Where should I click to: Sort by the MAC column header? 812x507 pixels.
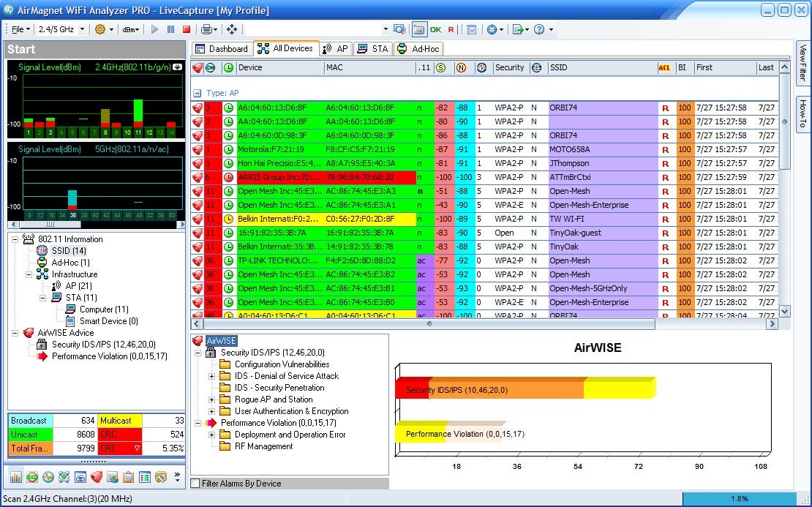coord(369,67)
